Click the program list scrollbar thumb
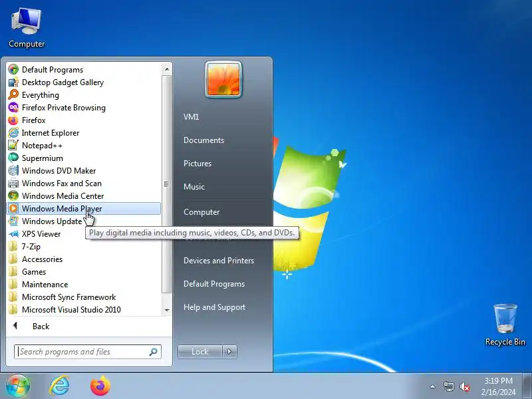The width and height of the screenshot is (532, 399). [x=167, y=184]
